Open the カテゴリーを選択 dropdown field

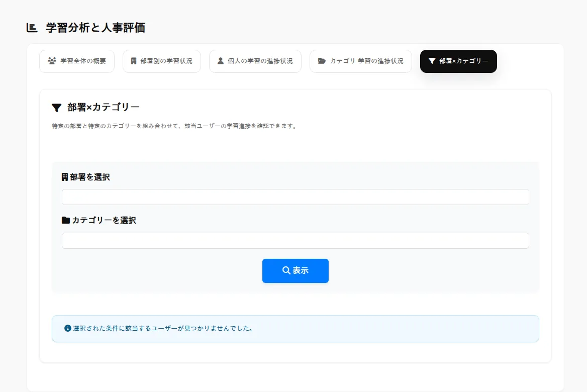(296, 241)
